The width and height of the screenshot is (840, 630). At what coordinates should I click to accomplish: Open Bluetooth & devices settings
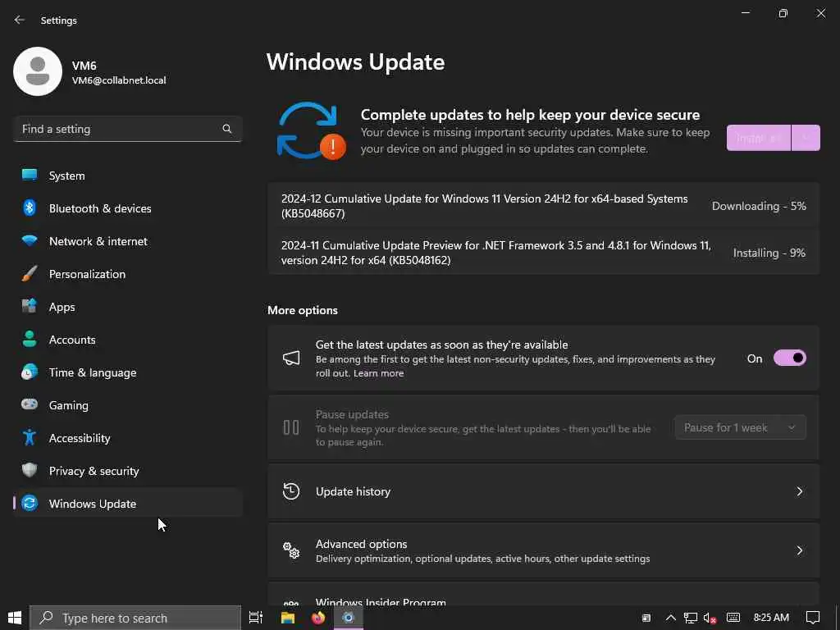[x=127, y=208]
